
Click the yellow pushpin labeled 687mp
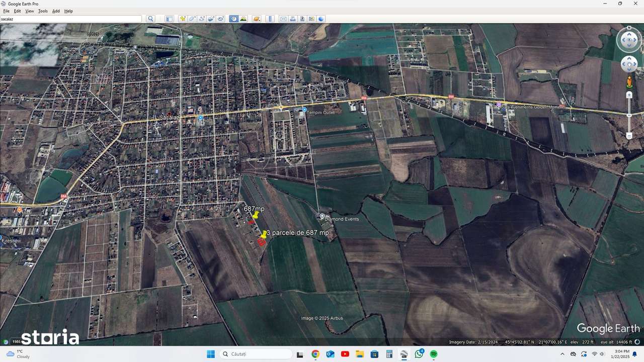[x=255, y=215]
